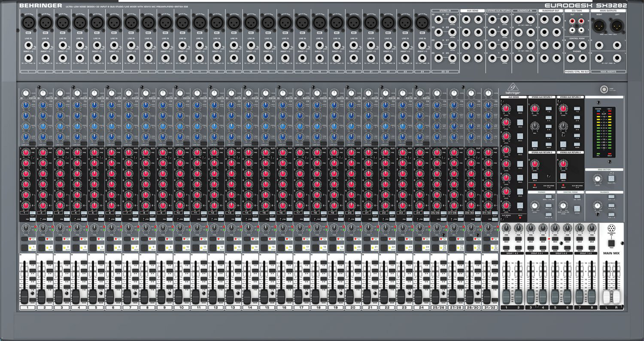This screenshot has width=644, height=341.
Task: Click the channel 1 INSERT I/O jack
Action: 28,58
